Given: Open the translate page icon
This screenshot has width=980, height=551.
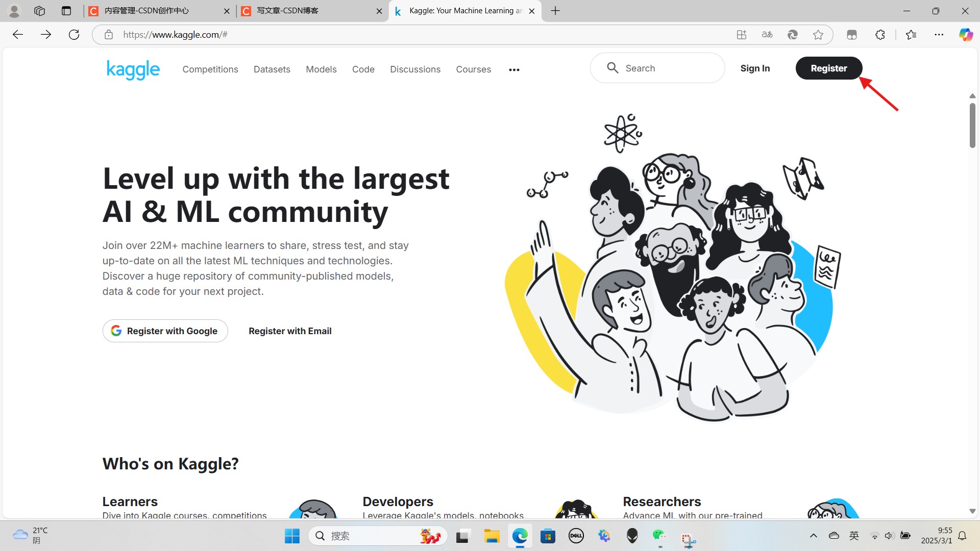Looking at the screenshot, I should point(767,35).
